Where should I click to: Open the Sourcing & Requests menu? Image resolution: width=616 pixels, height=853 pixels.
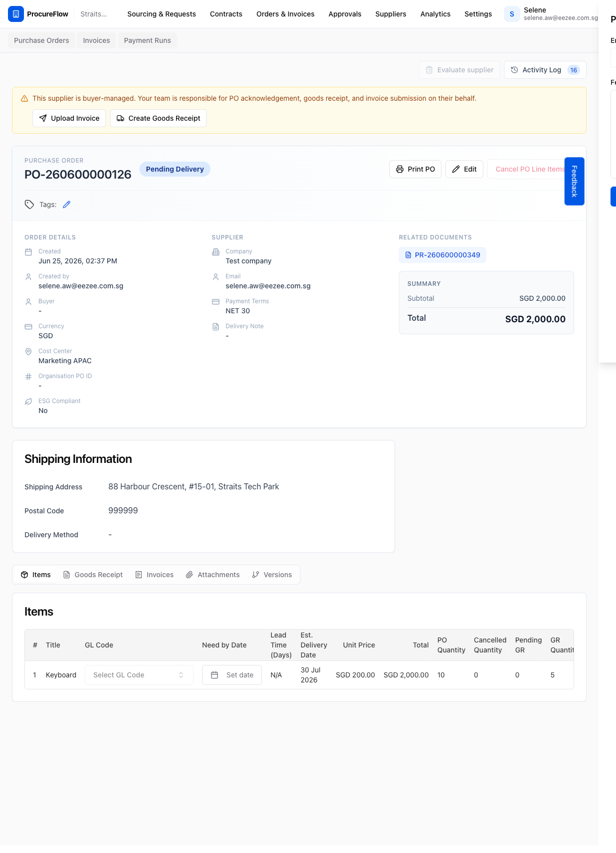tap(162, 14)
